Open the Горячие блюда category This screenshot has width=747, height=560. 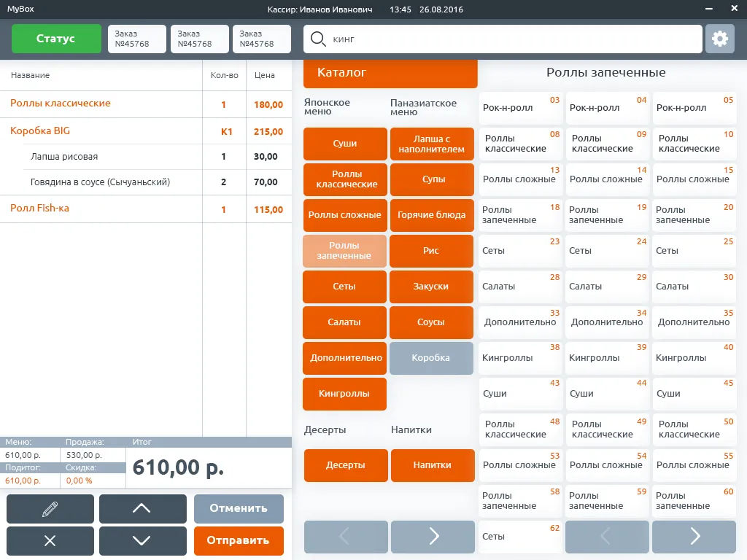pos(431,215)
